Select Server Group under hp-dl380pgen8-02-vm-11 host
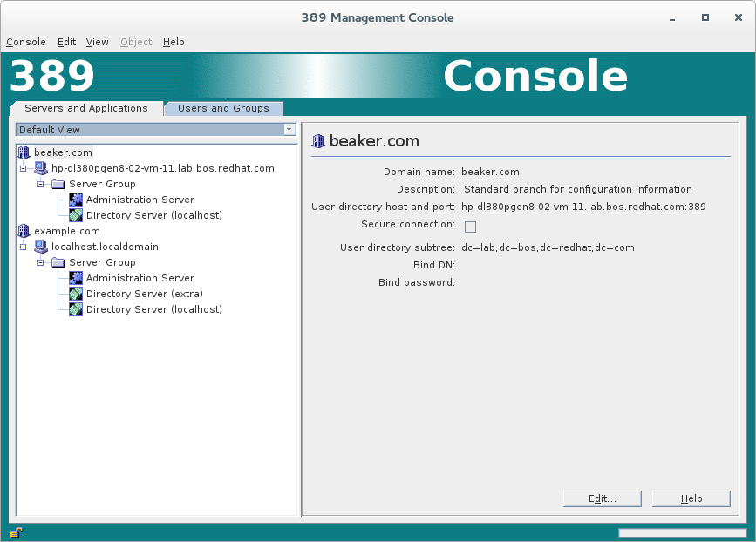756x542 pixels. tap(102, 184)
